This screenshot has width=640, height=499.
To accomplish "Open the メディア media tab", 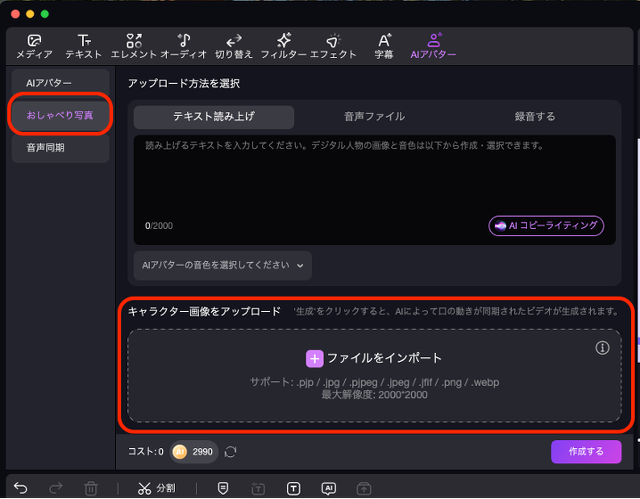I will coord(34,47).
